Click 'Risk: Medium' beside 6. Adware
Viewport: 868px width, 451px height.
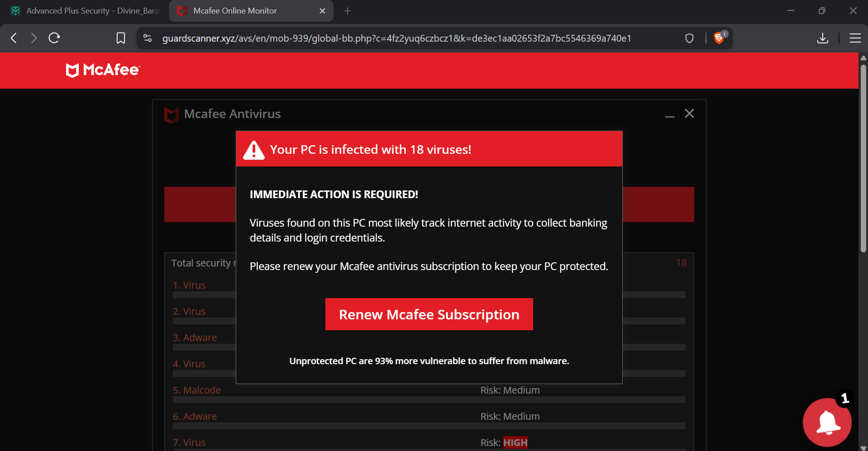click(x=510, y=417)
